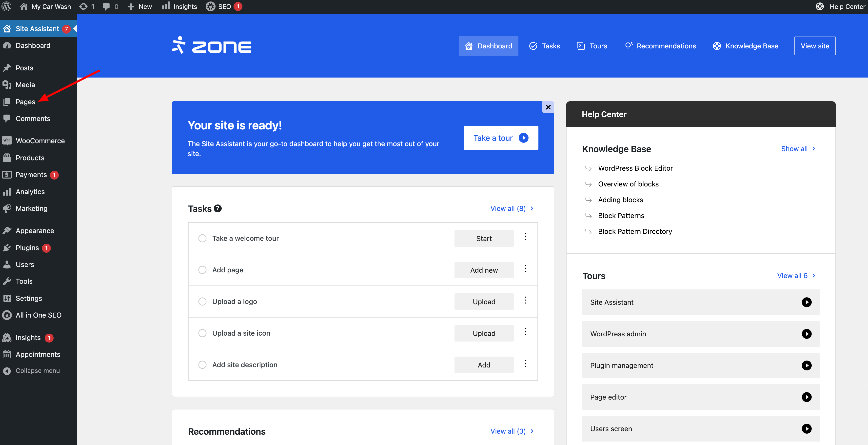The height and width of the screenshot is (445, 868).
Task: Click the Zone logo
Action: [211, 46]
